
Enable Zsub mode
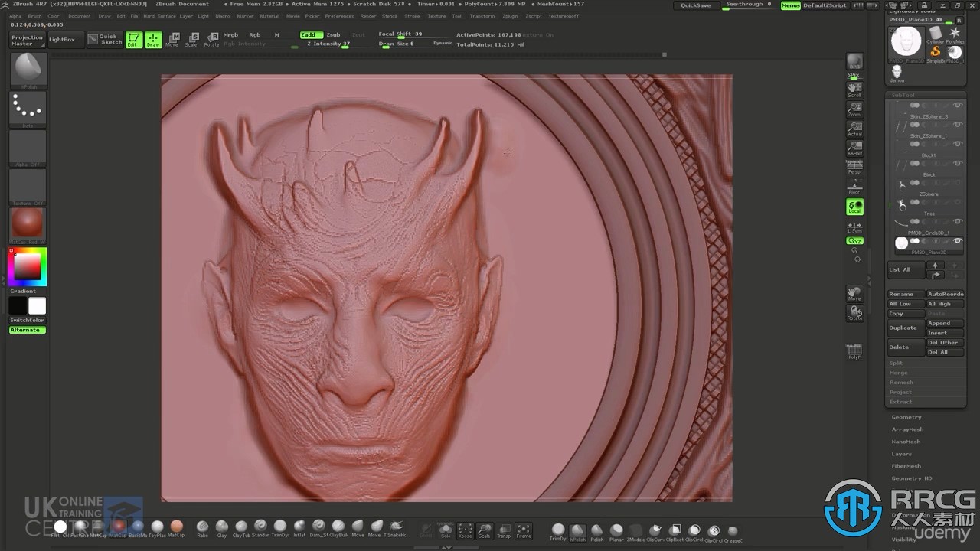point(333,35)
